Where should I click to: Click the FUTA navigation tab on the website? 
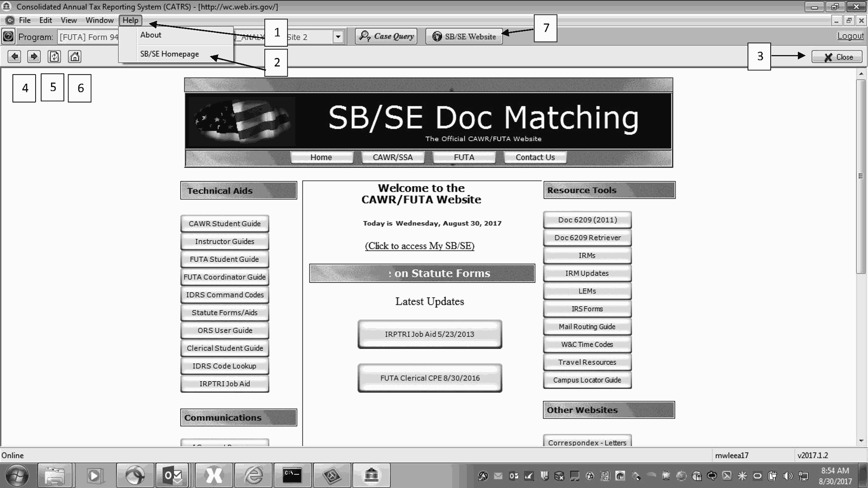coord(464,157)
